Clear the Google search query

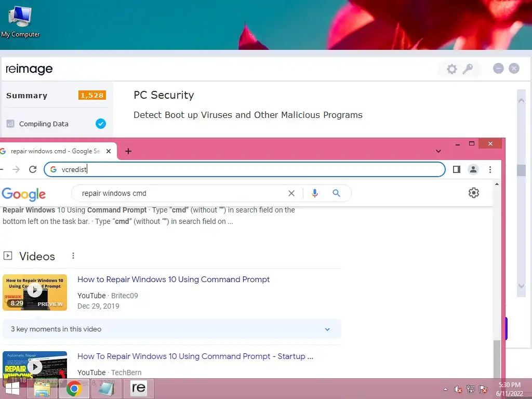(291, 193)
